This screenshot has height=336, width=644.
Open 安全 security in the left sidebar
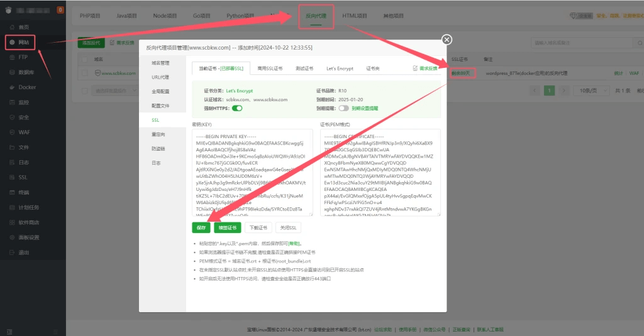tap(24, 117)
